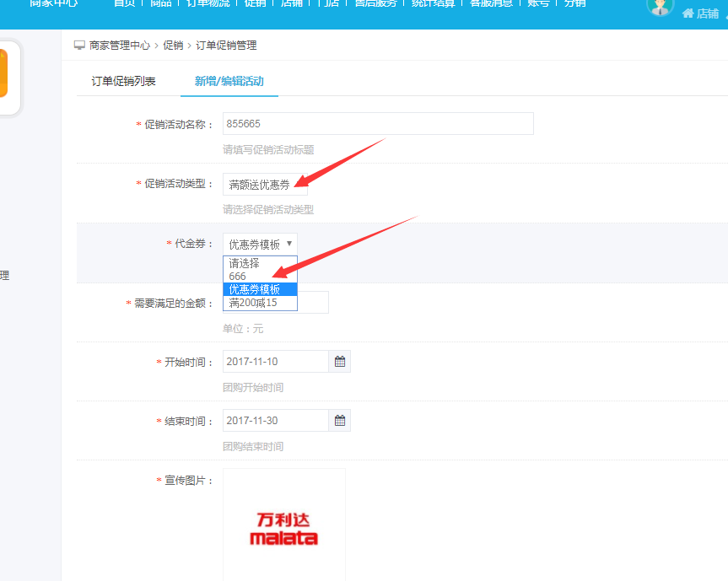Click the 开始时间 date field
Viewport: 728px width, 581px height.
point(275,362)
